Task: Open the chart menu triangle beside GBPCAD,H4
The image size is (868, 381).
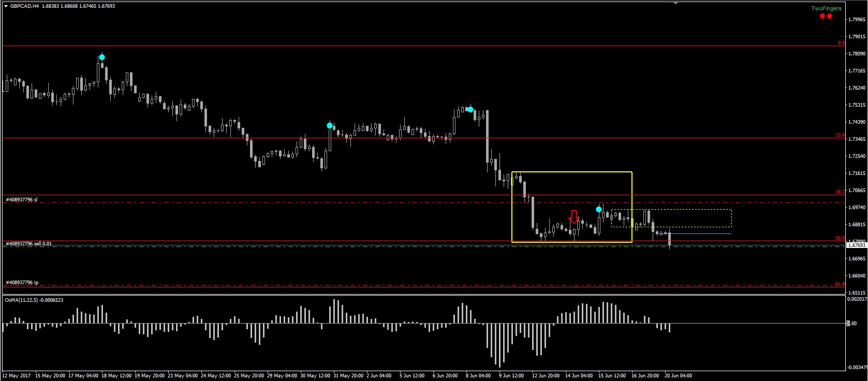Action: click(6, 6)
